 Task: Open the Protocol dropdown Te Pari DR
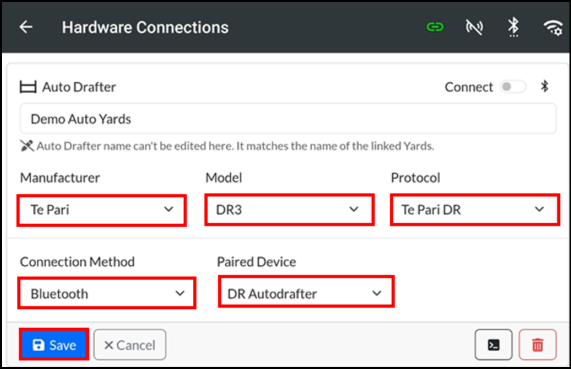point(475,210)
